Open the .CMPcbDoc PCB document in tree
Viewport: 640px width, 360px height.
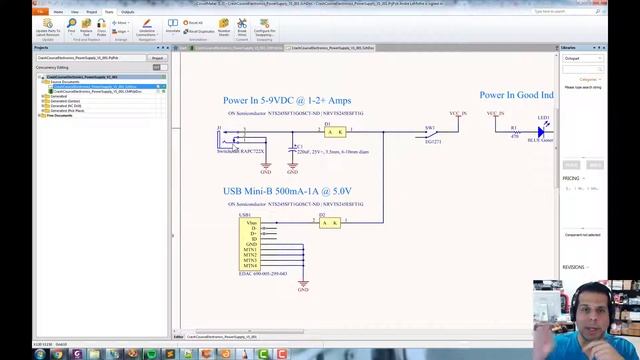[98, 91]
